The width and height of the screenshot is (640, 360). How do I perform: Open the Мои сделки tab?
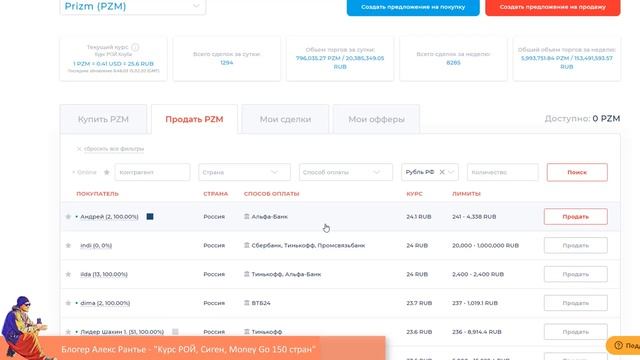click(x=285, y=119)
